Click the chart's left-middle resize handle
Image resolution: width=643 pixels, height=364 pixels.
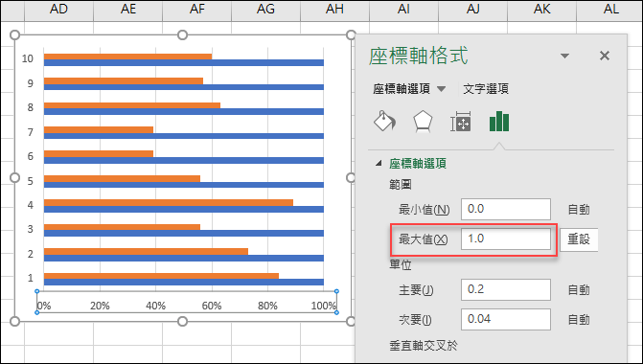point(14,177)
